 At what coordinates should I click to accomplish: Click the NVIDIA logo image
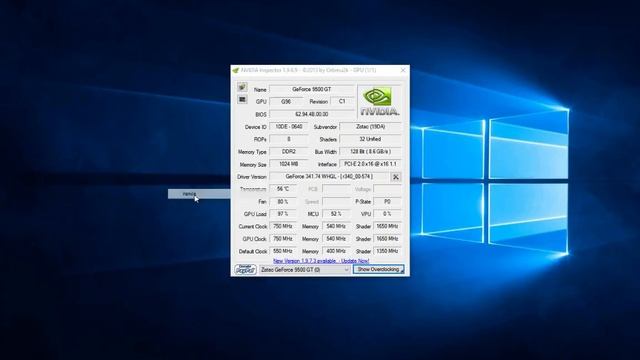pos(380,102)
